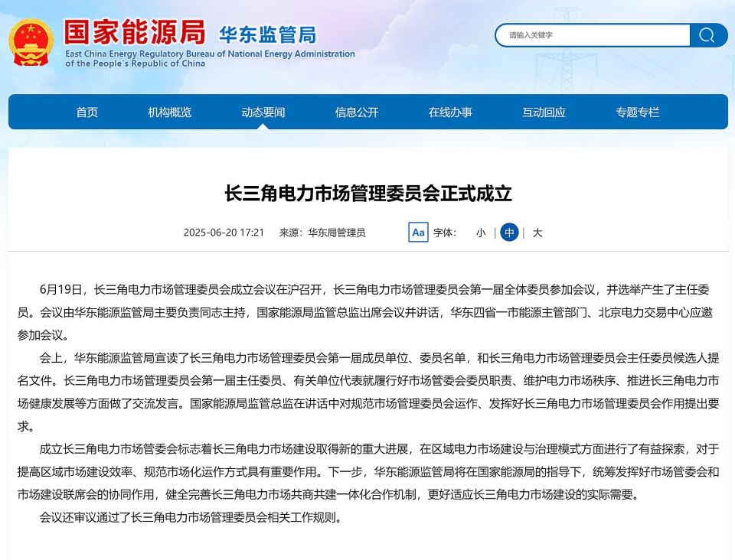The width and height of the screenshot is (735, 560).
Task: Click the 华东监管局 heading text
Action: 268,35
